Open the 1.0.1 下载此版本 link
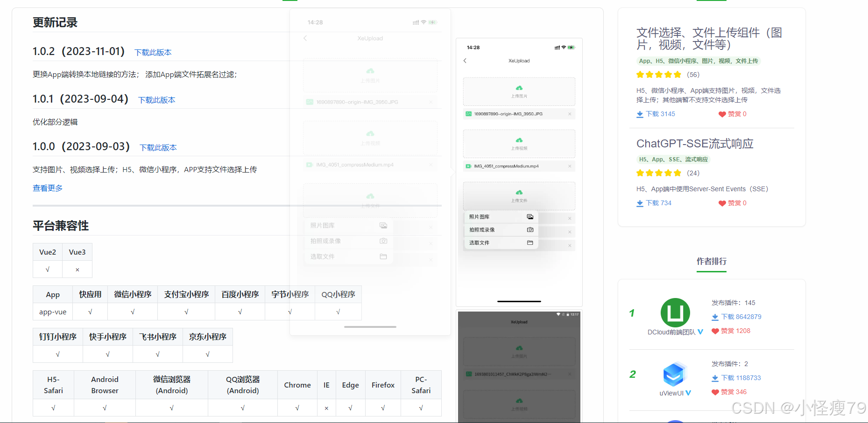 (156, 100)
